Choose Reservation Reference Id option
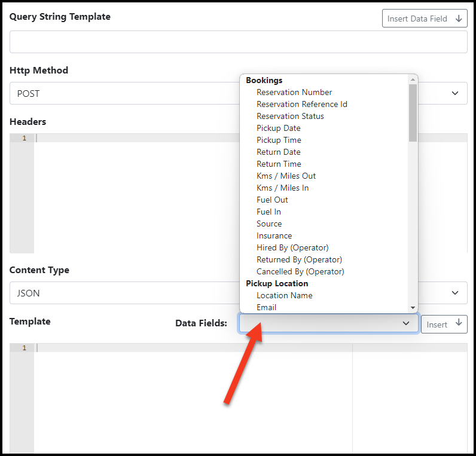This screenshot has width=476, height=456. (x=301, y=104)
